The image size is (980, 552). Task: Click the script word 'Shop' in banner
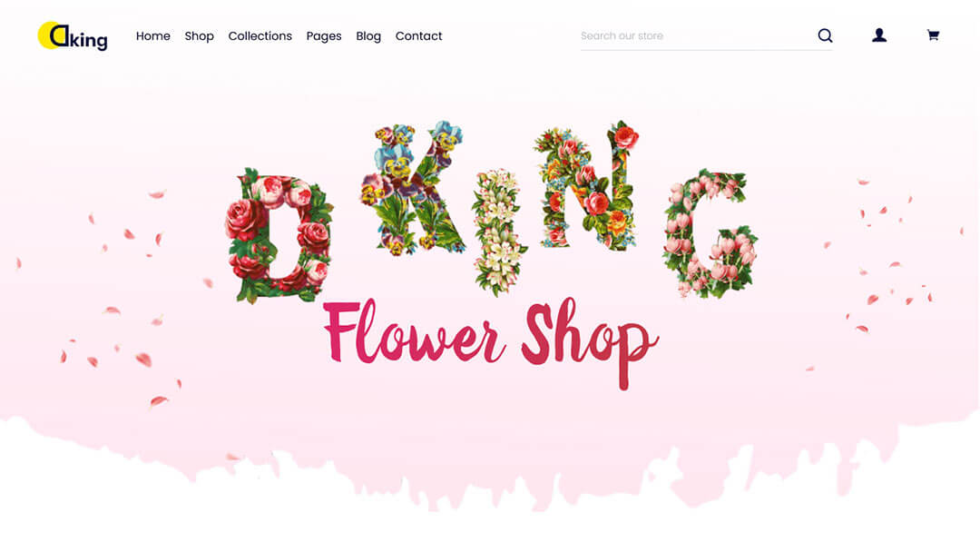point(590,342)
